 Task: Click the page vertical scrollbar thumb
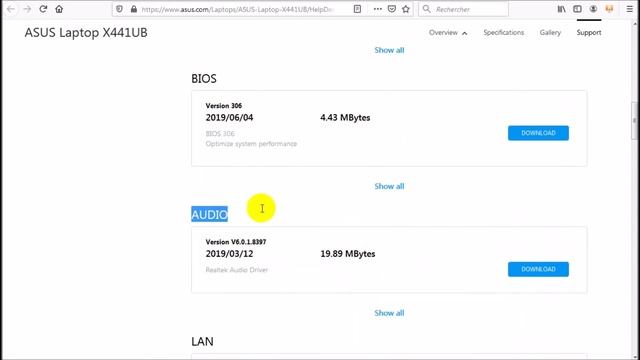[635, 121]
